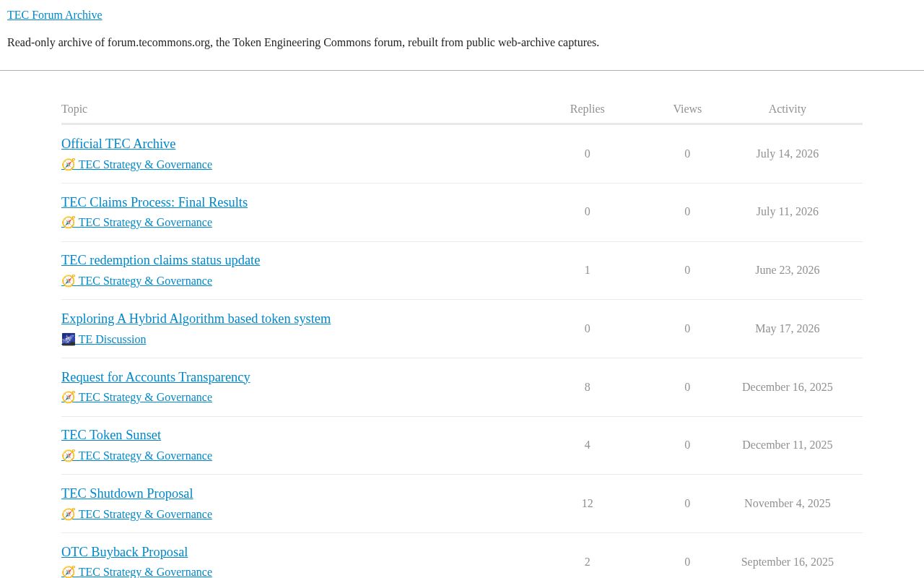The image size is (924, 578).
Task: Click reply count 12 for TEC Shutdown Proposal
Action: tap(587, 504)
